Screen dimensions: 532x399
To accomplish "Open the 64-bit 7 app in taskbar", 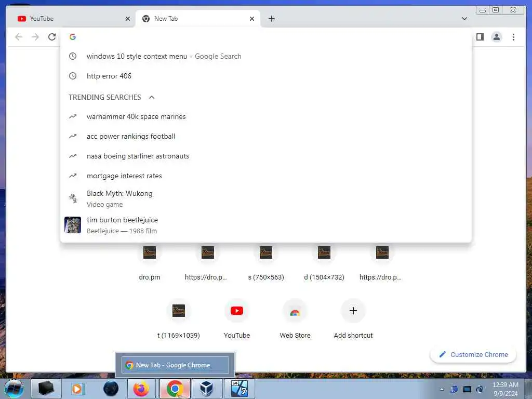I will tap(239, 389).
